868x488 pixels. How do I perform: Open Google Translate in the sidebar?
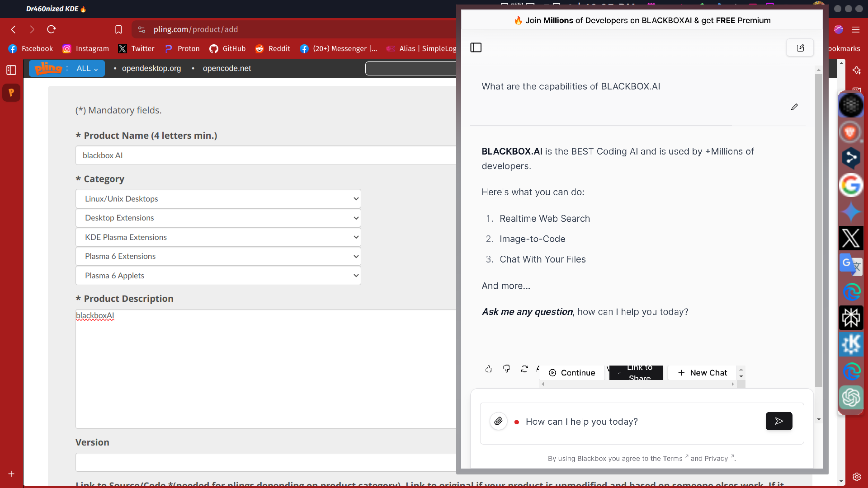tap(851, 265)
